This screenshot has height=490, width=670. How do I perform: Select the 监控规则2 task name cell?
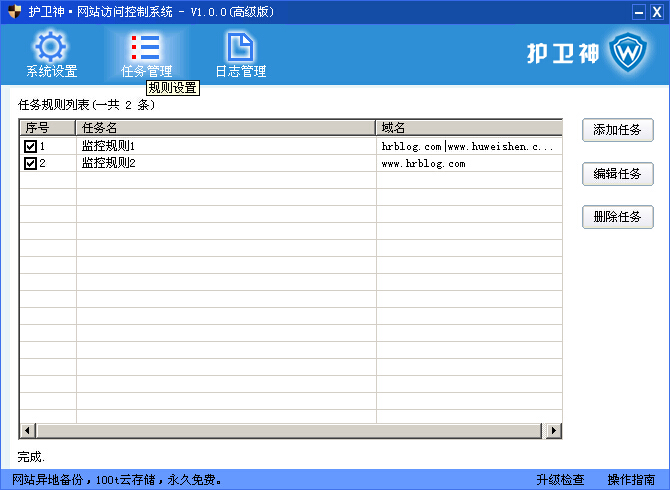click(x=226, y=163)
